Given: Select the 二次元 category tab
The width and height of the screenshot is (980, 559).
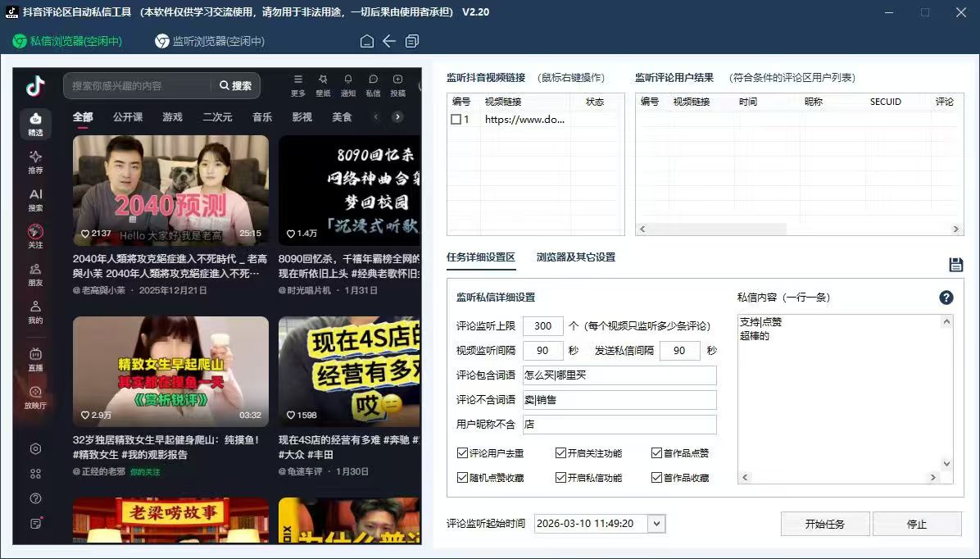Looking at the screenshot, I should (217, 117).
